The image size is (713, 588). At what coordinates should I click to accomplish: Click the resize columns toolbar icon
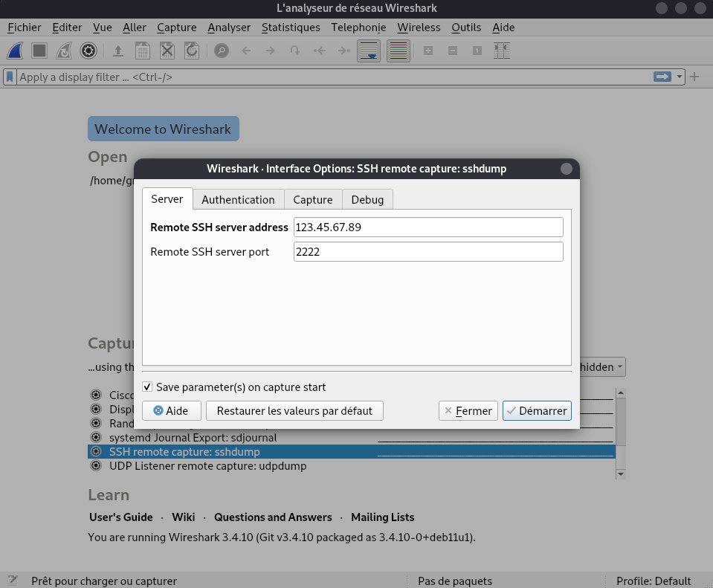[x=502, y=51]
